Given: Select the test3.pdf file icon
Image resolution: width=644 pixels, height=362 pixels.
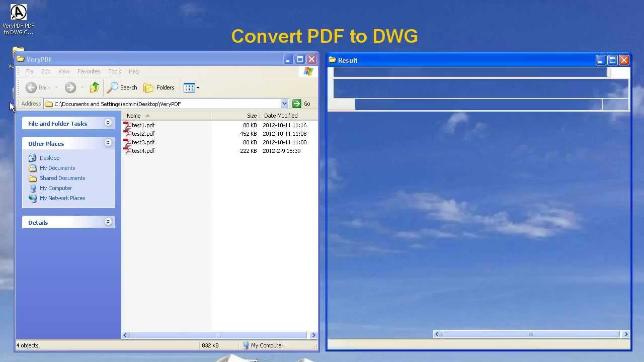Looking at the screenshot, I should pos(127,142).
